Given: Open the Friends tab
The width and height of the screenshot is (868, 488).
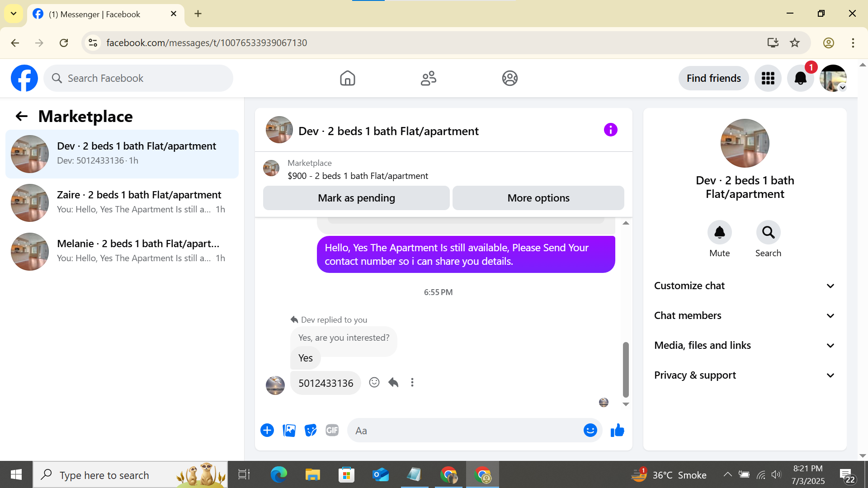Looking at the screenshot, I should pyautogui.click(x=428, y=78).
